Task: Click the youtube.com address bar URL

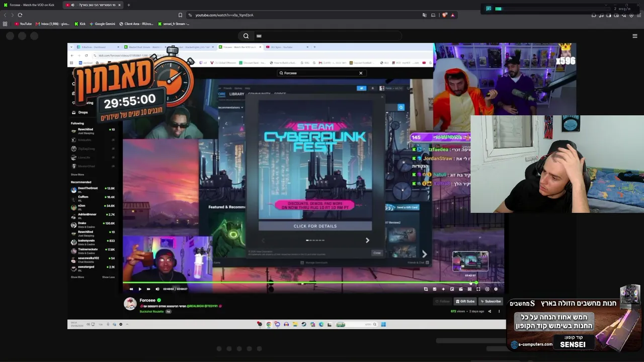Action: tap(224, 15)
